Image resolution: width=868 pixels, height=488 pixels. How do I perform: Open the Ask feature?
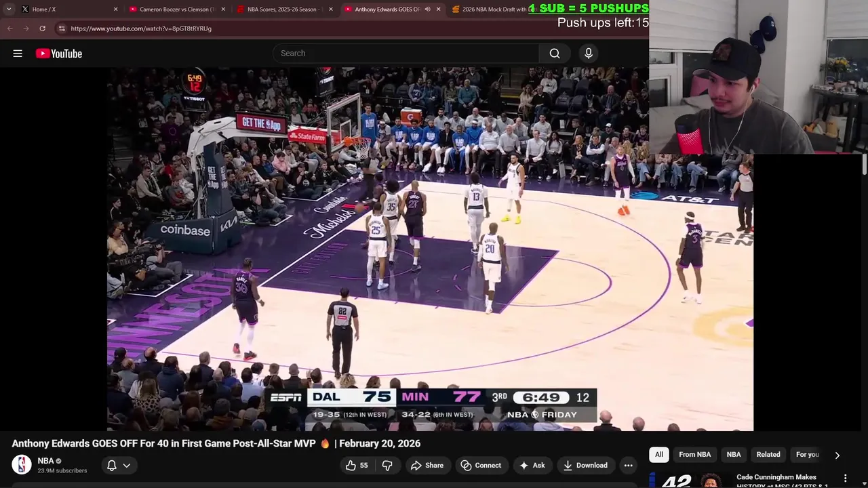(532, 465)
